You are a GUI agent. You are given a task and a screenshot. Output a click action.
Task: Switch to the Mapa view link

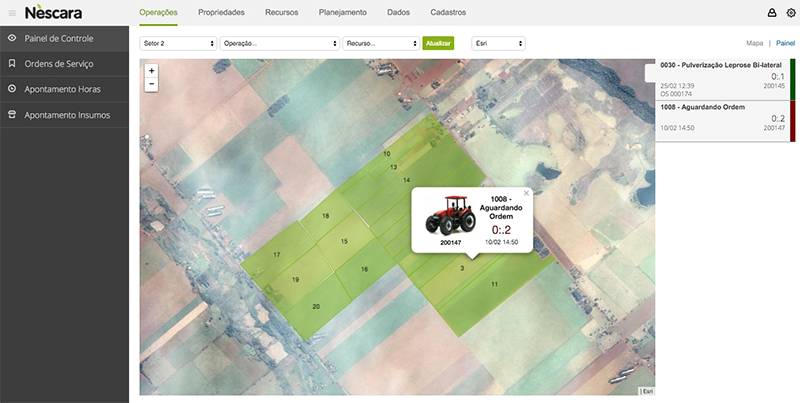(x=755, y=44)
